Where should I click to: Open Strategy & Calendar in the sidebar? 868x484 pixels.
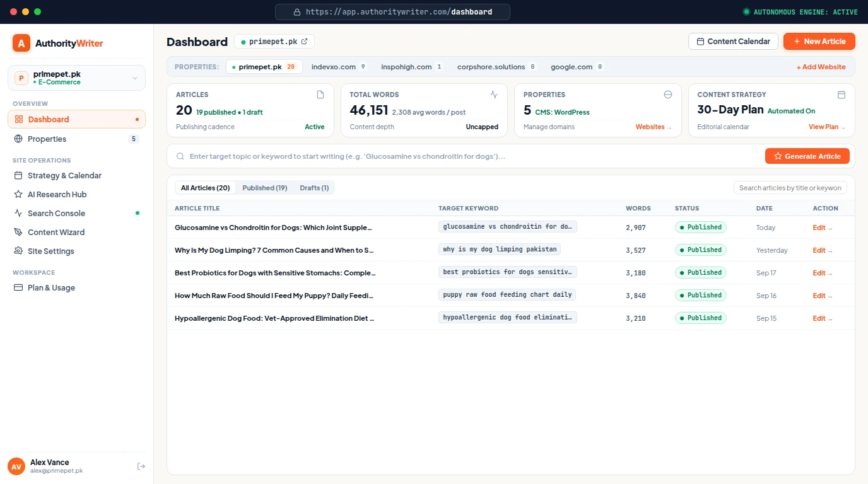76,175
